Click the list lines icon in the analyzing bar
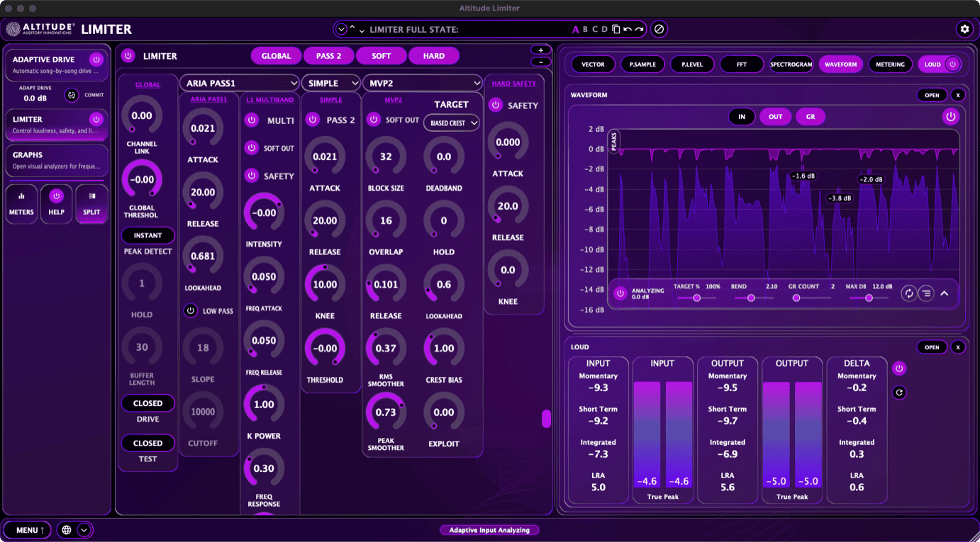This screenshot has height=542, width=980. tap(925, 293)
